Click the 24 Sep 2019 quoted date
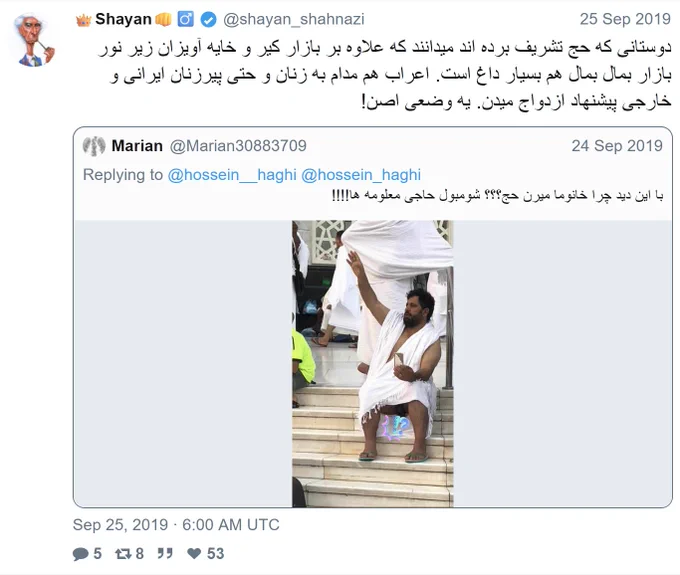The height and width of the screenshot is (575, 680). [x=617, y=146]
